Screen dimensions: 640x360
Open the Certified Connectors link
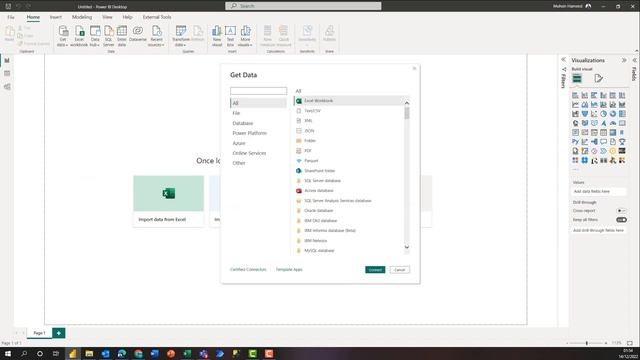[x=248, y=269]
